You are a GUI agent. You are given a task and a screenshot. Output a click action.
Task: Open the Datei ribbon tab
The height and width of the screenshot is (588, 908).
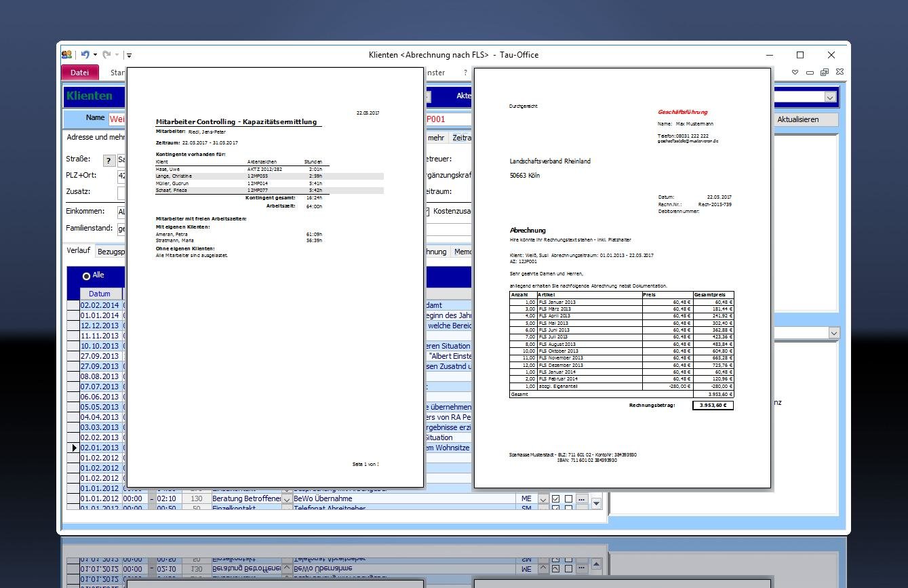click(x=79, y=73)
